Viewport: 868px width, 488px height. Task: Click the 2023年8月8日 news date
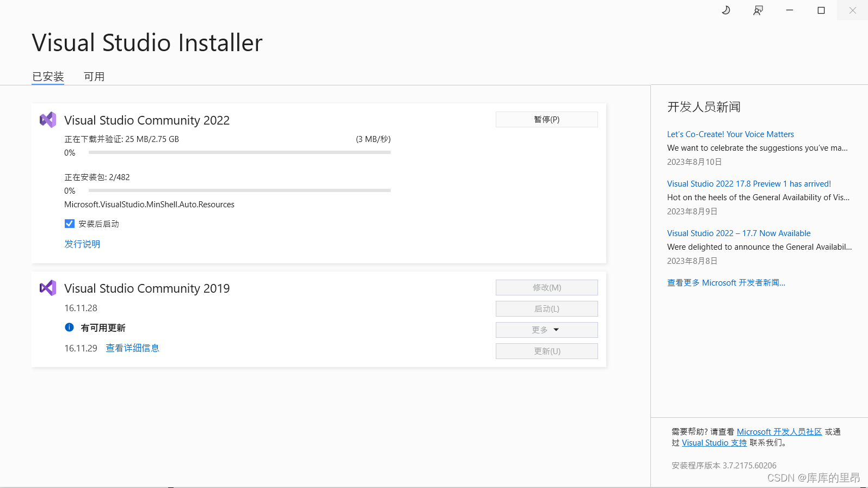point(692,261)
